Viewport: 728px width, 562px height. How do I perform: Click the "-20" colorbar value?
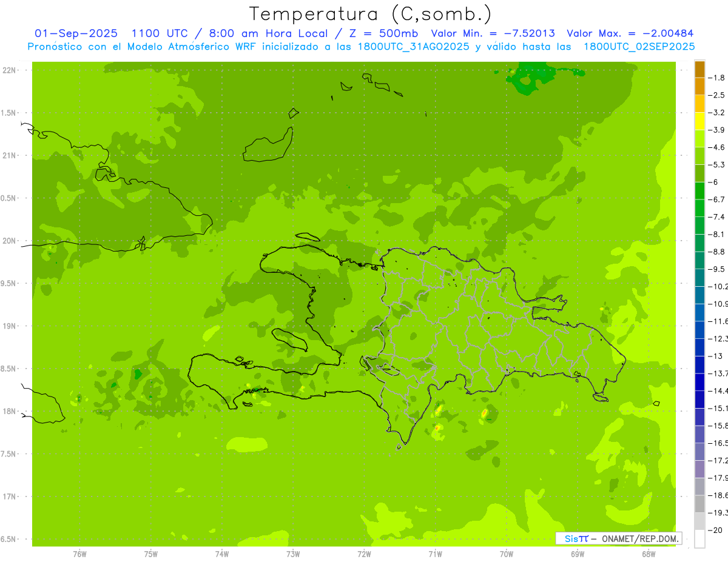tap(715, 530)
